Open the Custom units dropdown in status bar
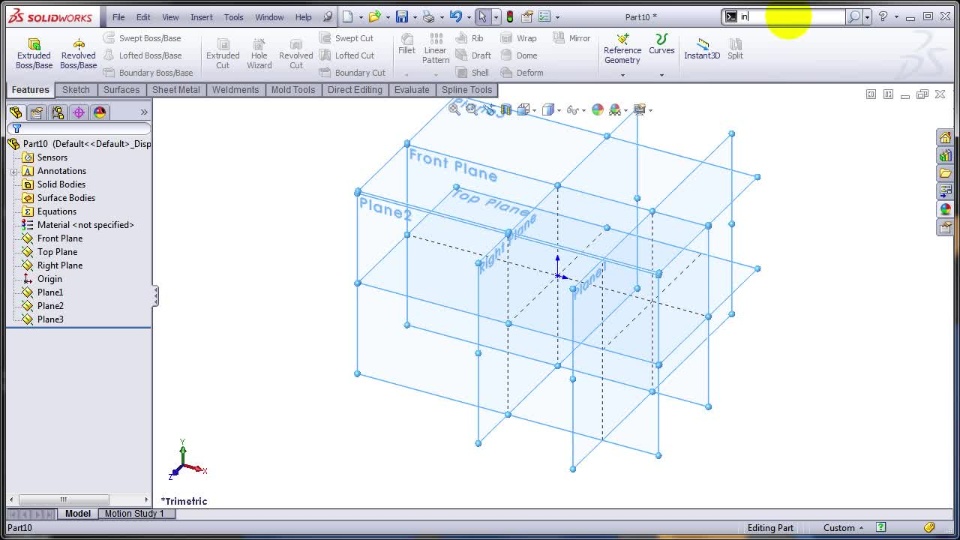960x540 pixels. (843, 527)
